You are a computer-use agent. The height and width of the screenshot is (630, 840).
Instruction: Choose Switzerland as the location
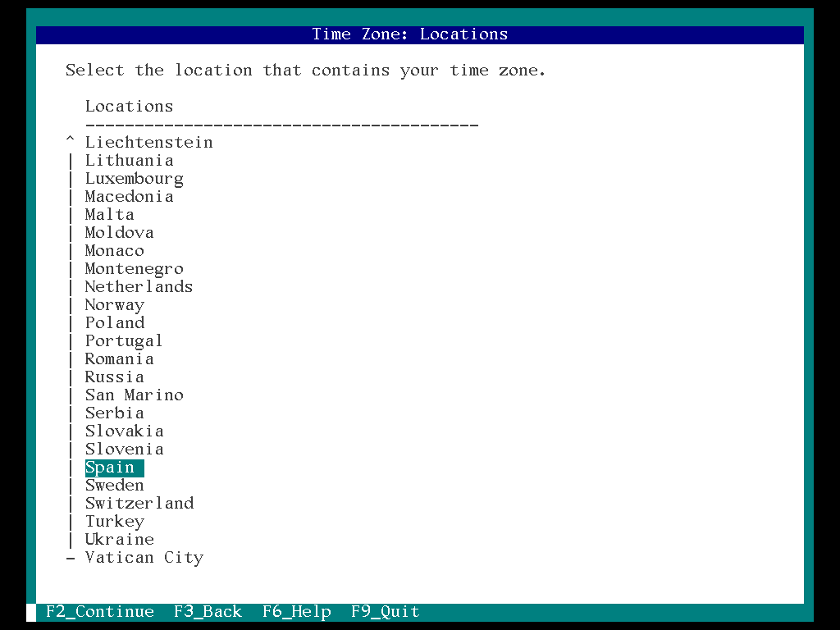[x=139, y=504]
